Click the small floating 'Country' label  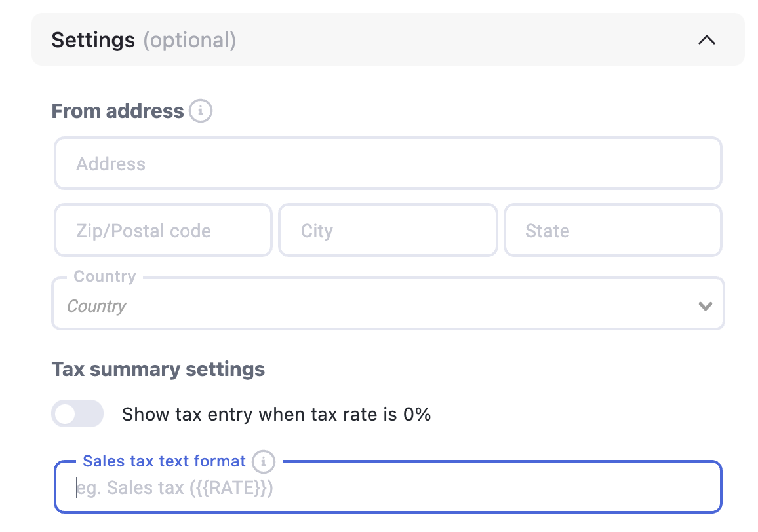(105, 276)
